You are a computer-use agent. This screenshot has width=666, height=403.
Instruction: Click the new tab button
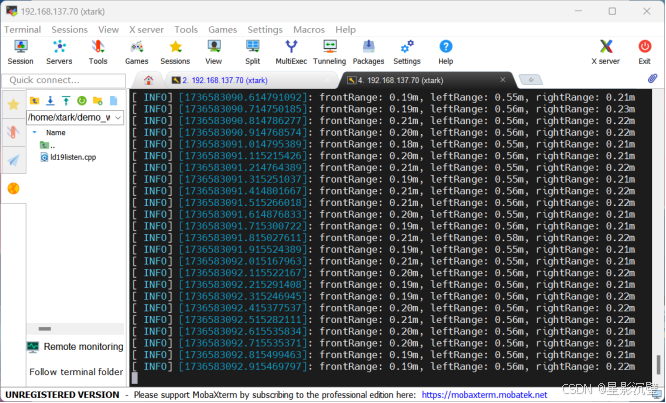531,80
